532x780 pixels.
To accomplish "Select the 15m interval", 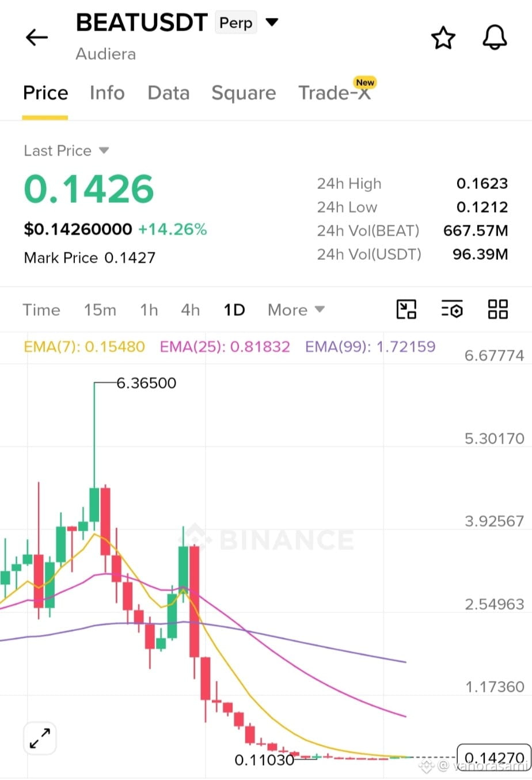I will click(100, 310).
